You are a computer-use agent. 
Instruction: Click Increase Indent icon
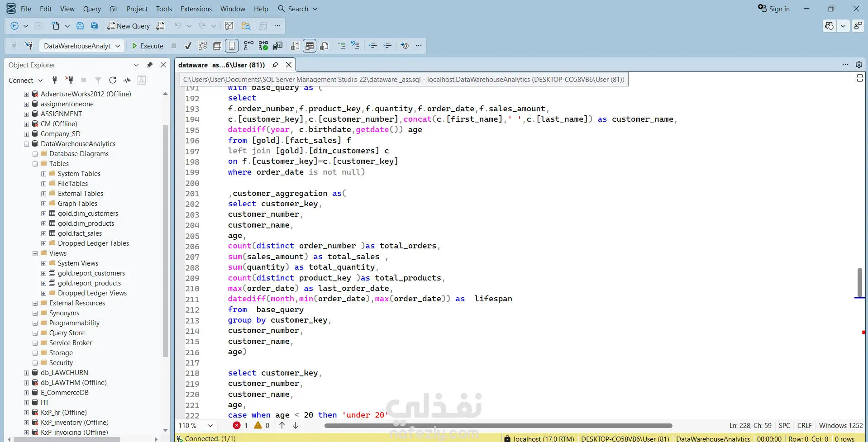(x=387, y=46)
